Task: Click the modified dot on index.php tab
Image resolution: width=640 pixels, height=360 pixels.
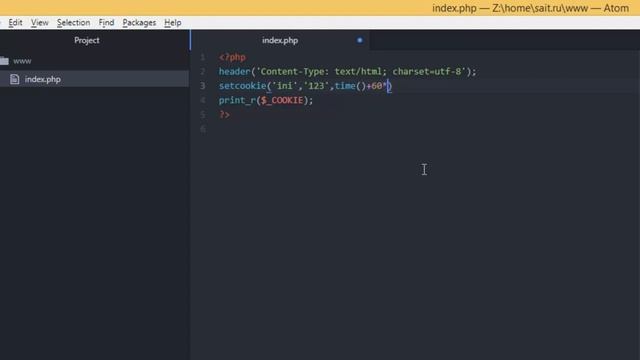Action: point(360,40)
